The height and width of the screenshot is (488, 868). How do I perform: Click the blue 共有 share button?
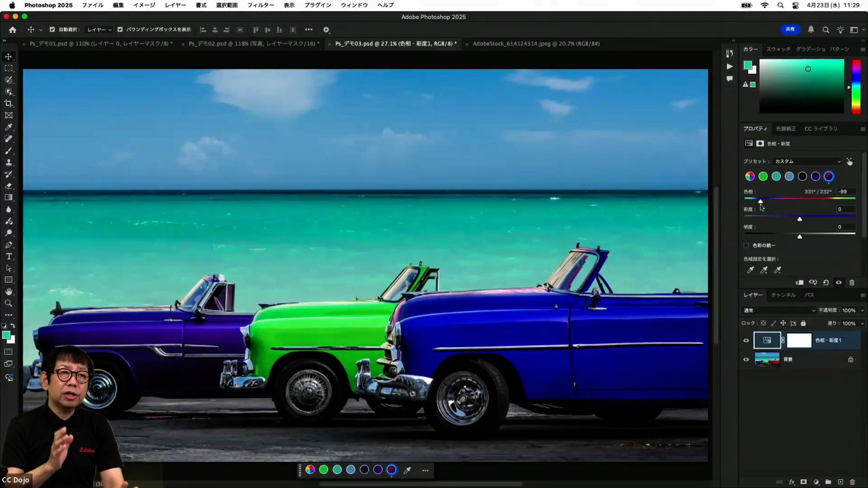[x=790, y=30]
